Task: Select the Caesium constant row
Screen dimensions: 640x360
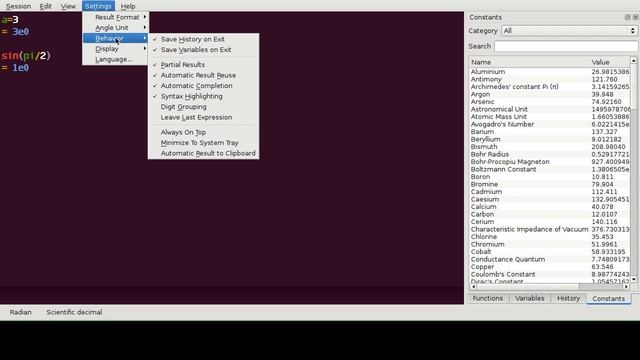Action: click(x=550, y=200)
